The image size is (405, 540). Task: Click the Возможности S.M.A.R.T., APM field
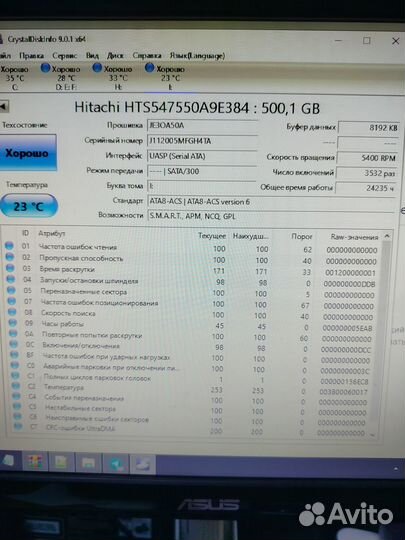pos(271,216)
